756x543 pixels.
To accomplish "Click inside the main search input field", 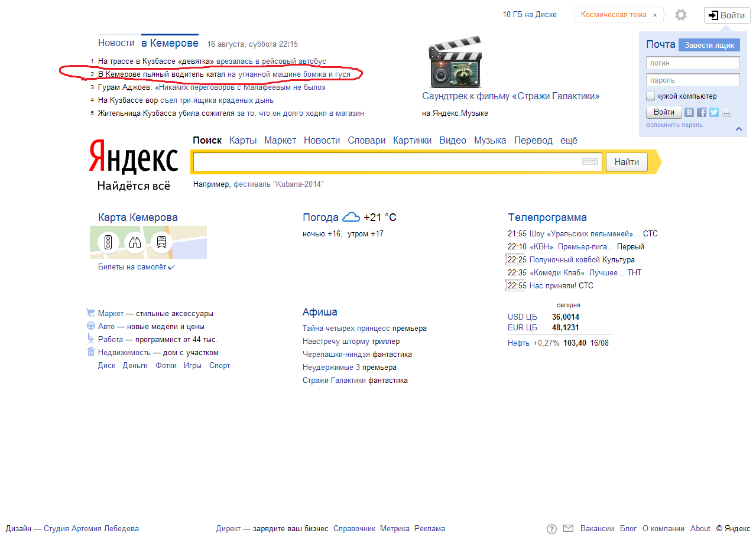I will pyautogui.click(x=384, y=161).
